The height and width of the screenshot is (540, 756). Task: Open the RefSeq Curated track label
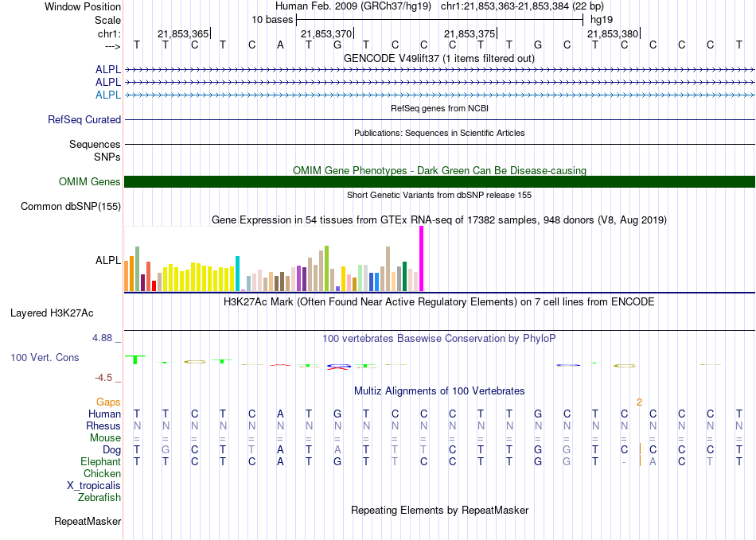coord(84,120)
